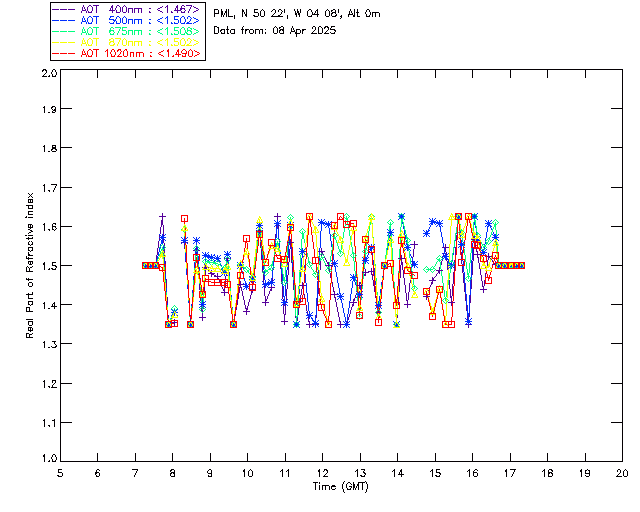The image size is (640, 512).
Task: Click the y-axis tick label 1.0
Action: pos(49,458)
